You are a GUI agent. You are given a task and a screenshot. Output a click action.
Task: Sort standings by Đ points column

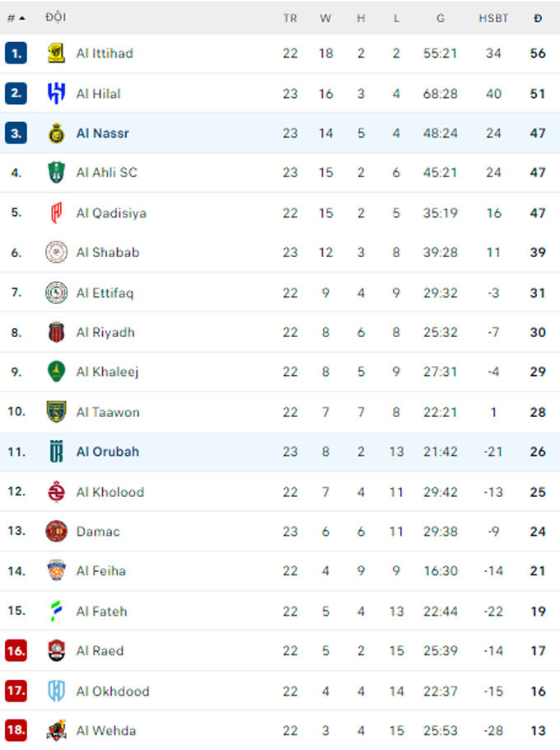pos(538,18)
